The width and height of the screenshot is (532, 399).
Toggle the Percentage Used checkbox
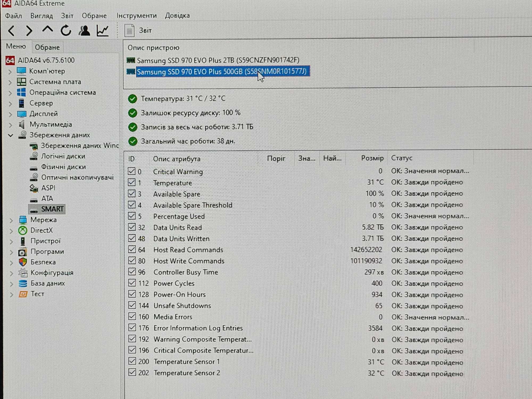coord(132,216)
